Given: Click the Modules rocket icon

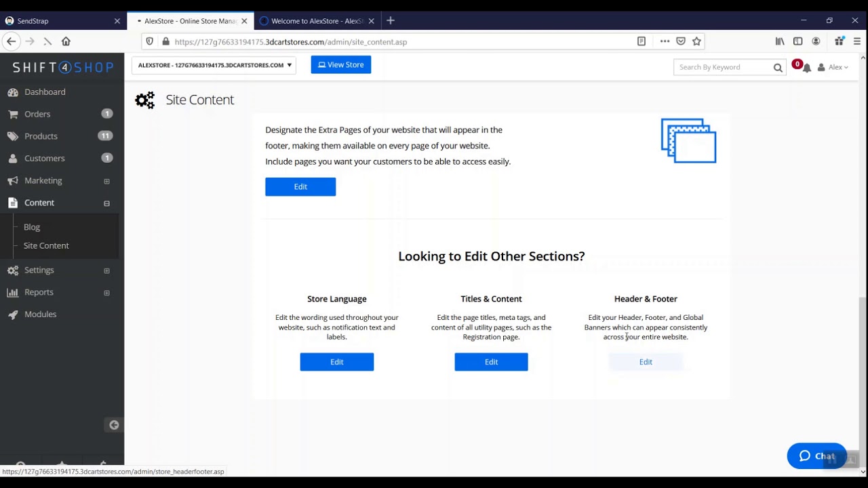Looking at the screenshot, I should [x=13, y=314].
